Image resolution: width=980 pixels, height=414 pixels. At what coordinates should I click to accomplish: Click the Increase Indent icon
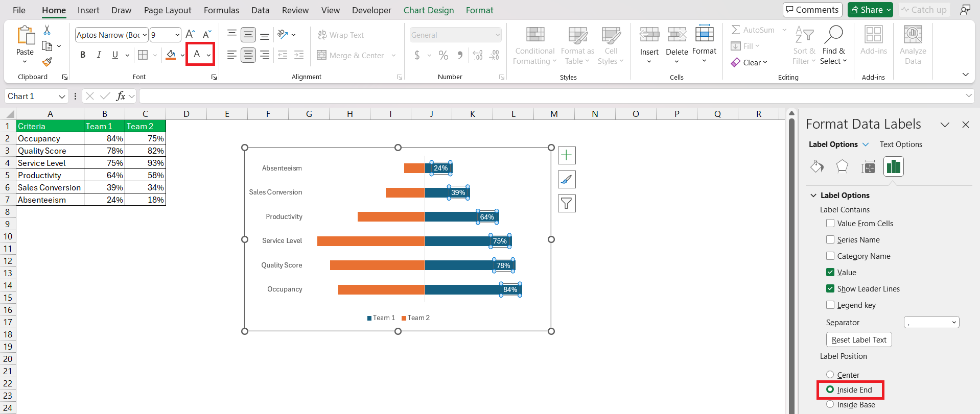pyautogui.click(x=299, y=55)
